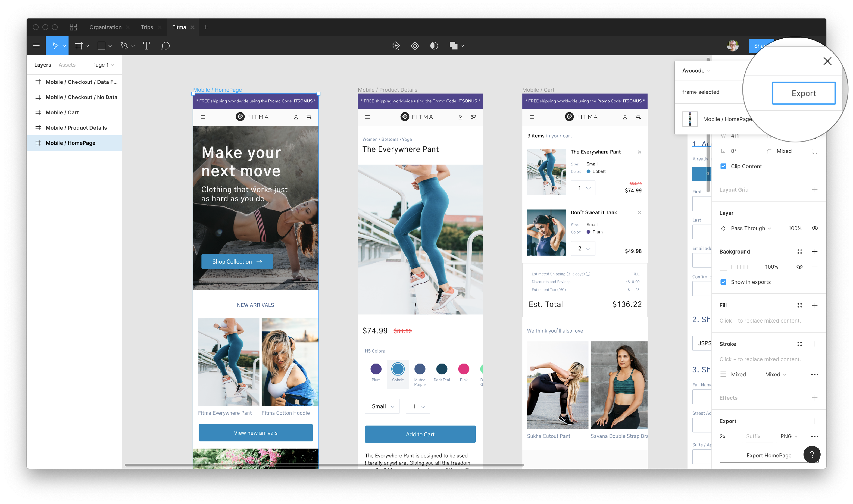
Task: Select the Frame tool
Action: click(x=79, y=46)
